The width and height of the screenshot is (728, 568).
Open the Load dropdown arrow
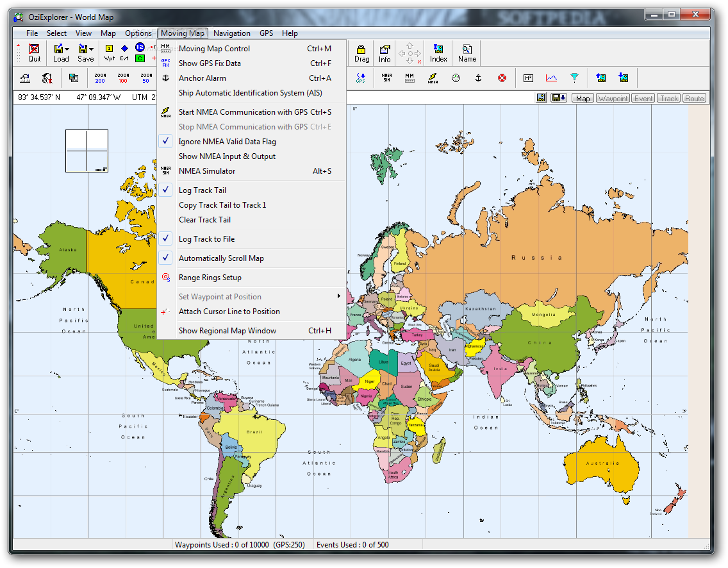67,49
